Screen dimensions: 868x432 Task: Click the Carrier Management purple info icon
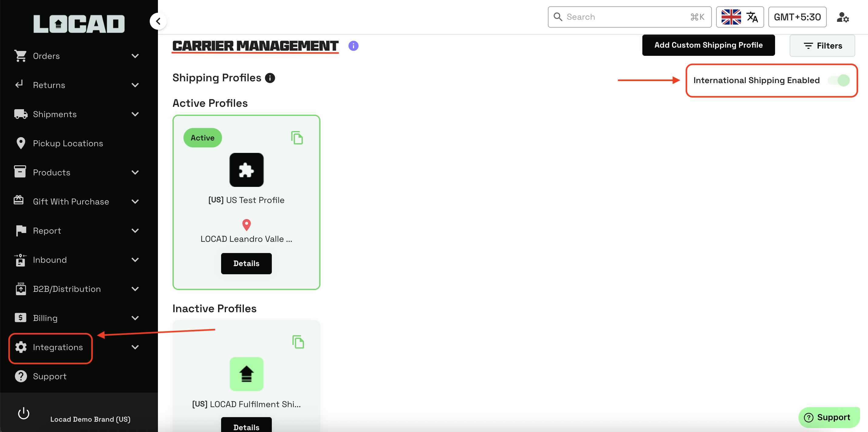(x=353, y=46)
